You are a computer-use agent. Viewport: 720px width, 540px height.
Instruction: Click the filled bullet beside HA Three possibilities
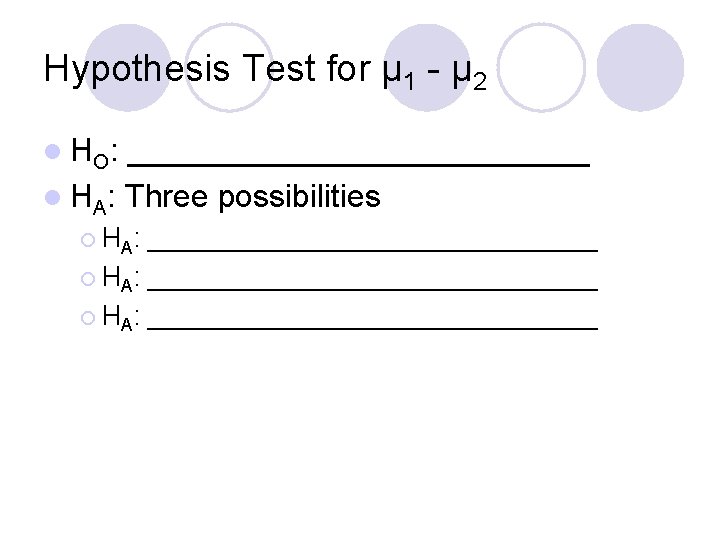(53, 197)
